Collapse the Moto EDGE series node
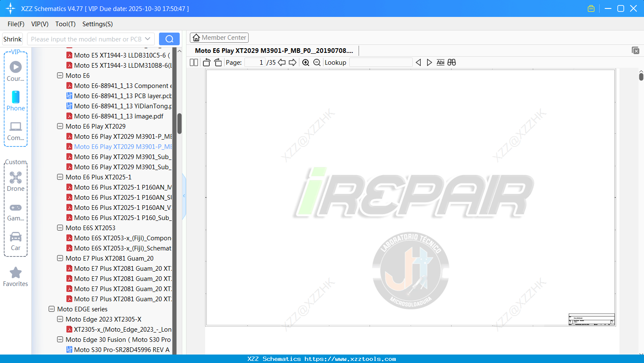The image size is (644, 363). (x=52, y=309)
